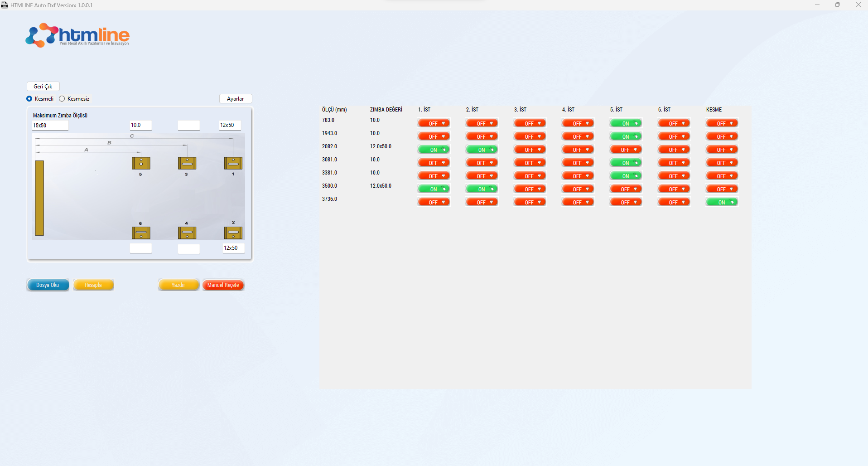
Task: Click the yellow profile bar in diagram
Action: (x=39, y=198)
